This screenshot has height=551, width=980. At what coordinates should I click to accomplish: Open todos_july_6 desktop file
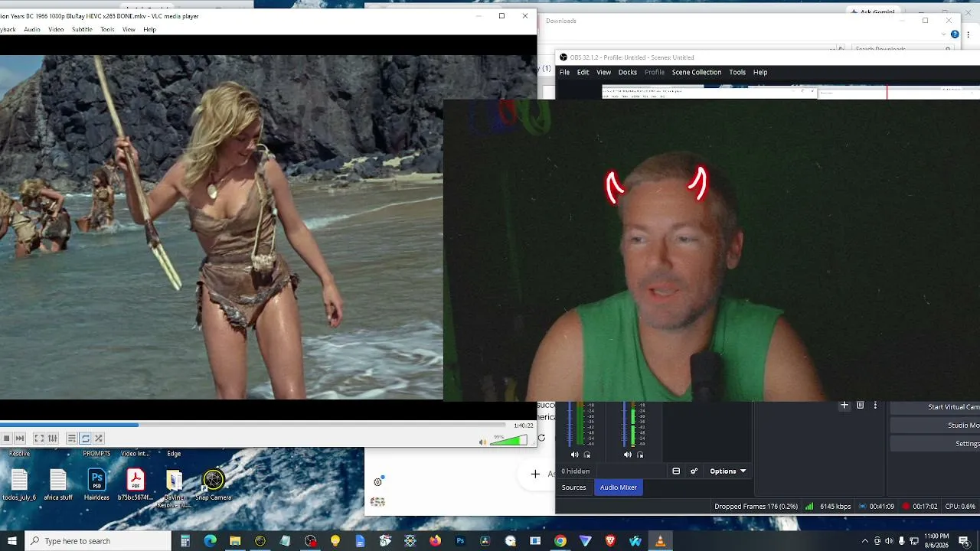coord(19,485)
